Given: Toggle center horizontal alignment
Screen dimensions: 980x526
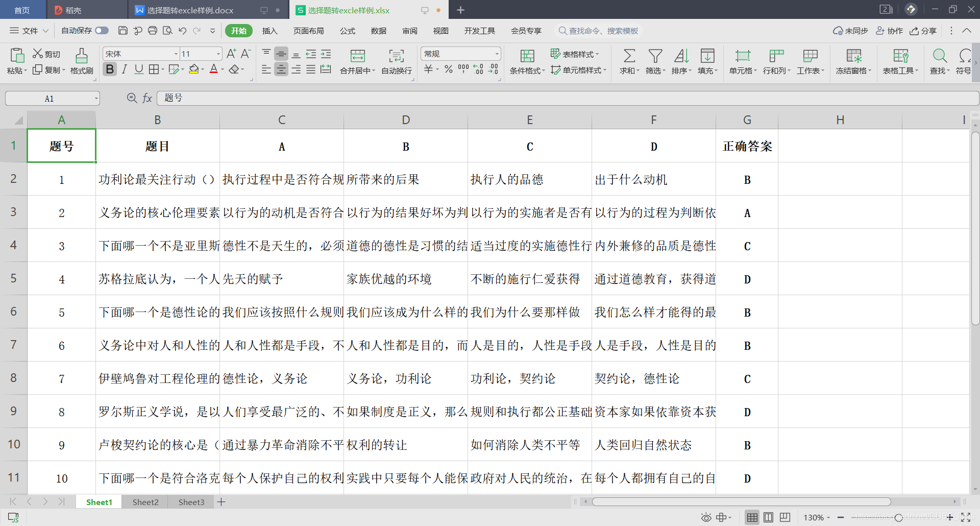Looking at the screenshot, I should pyautogui.click(x=281, y=69).
